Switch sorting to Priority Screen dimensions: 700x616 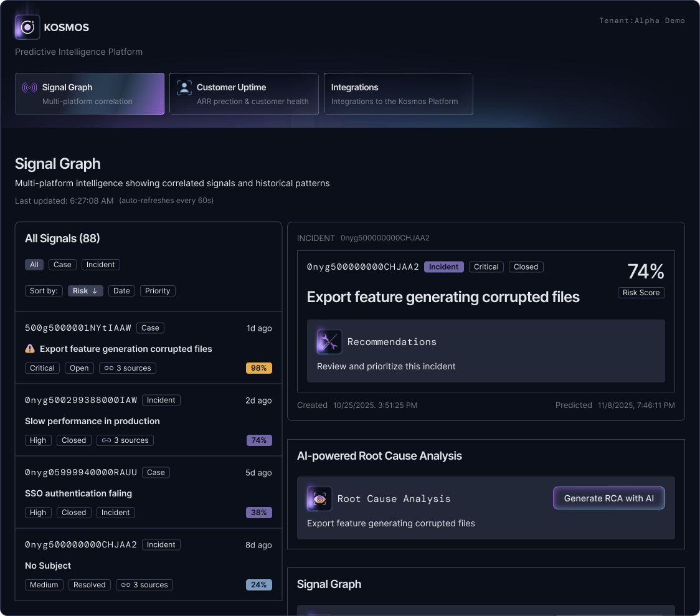(x=158, y=291)
